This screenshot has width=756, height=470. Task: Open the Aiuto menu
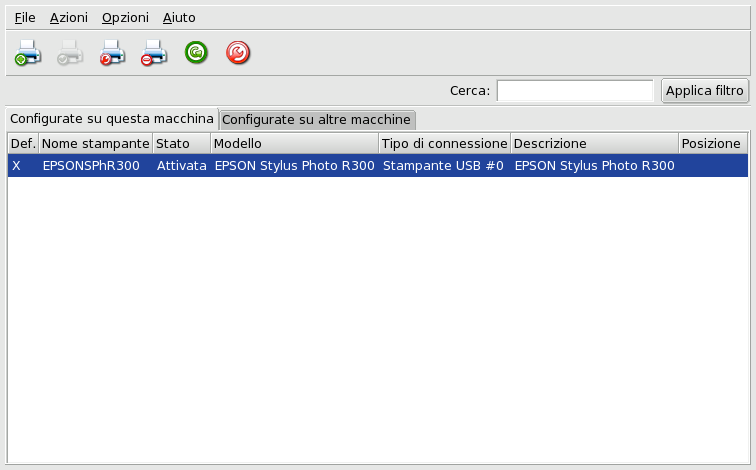coord(179,18)
